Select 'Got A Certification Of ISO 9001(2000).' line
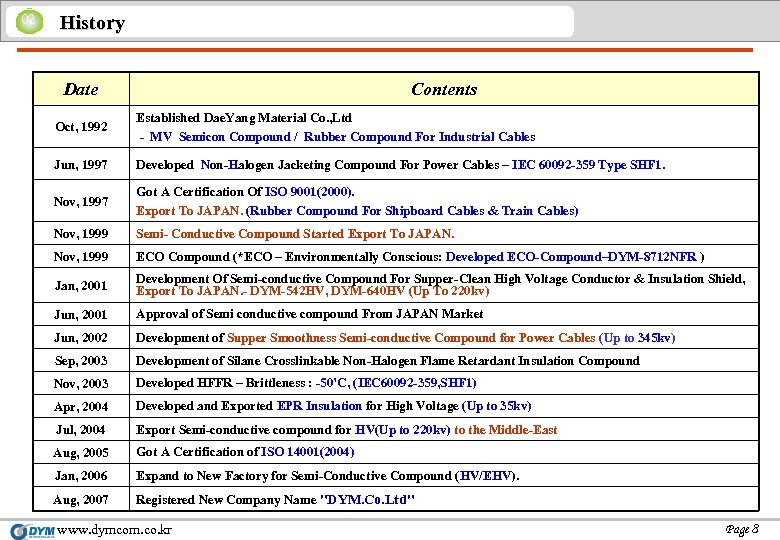Viewport: 780px width, 540px height. pos(245,192)
